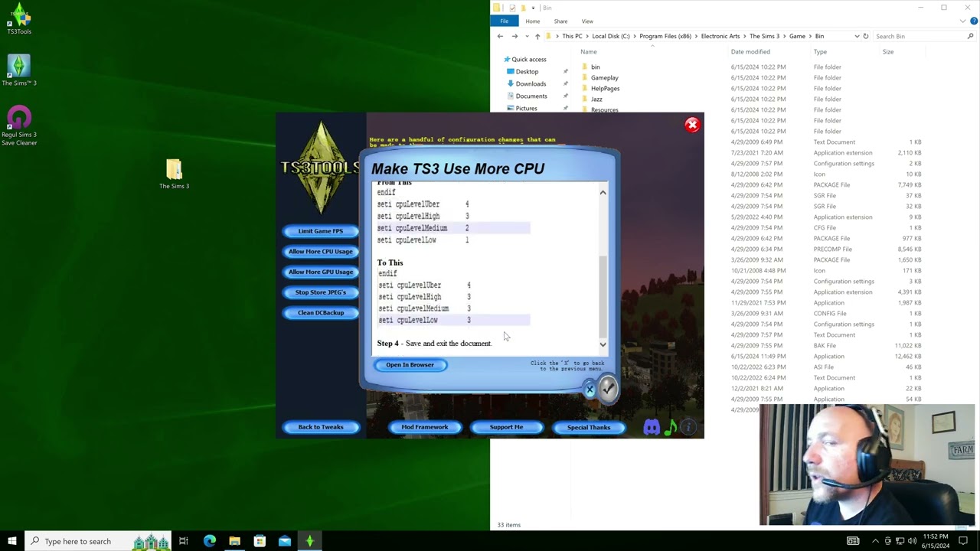The height and width of the screenshot is (551, 980).
Task: Toggle the green music note icon
Action: point(671,428)
